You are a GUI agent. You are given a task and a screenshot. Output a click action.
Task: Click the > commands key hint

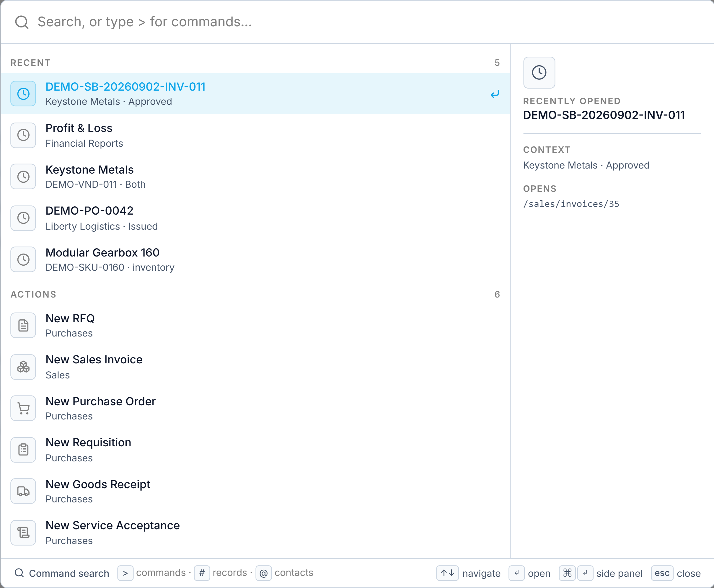point(125,573)
